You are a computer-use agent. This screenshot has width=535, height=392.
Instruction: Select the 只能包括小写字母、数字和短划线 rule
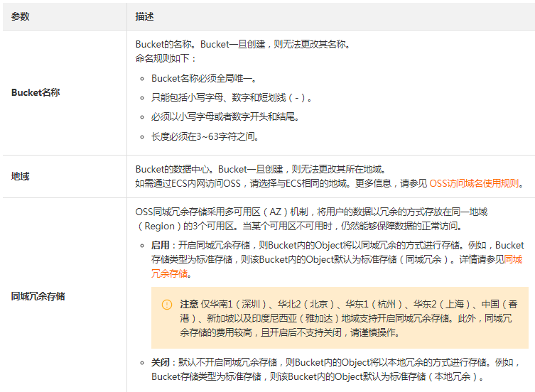(232, 98)
